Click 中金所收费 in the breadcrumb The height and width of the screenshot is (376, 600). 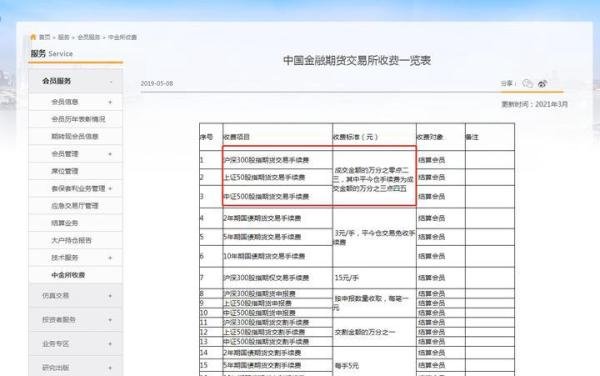pos(122,37)
